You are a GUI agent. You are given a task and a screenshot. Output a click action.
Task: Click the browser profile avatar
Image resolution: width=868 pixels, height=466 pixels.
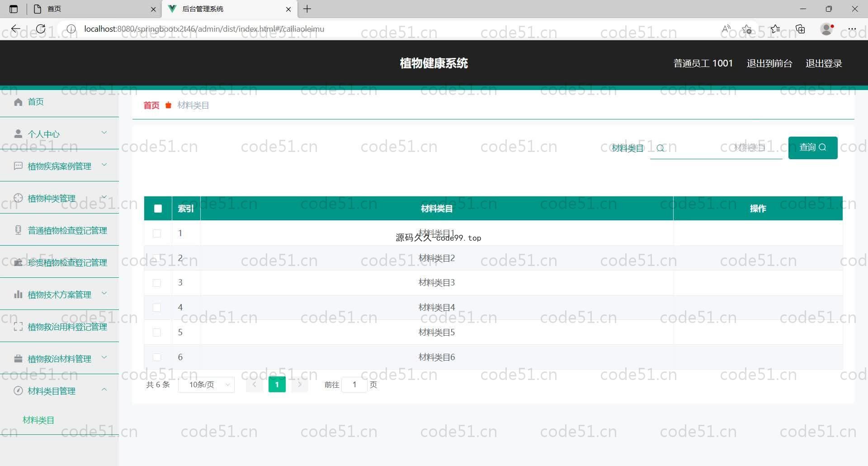827,29
